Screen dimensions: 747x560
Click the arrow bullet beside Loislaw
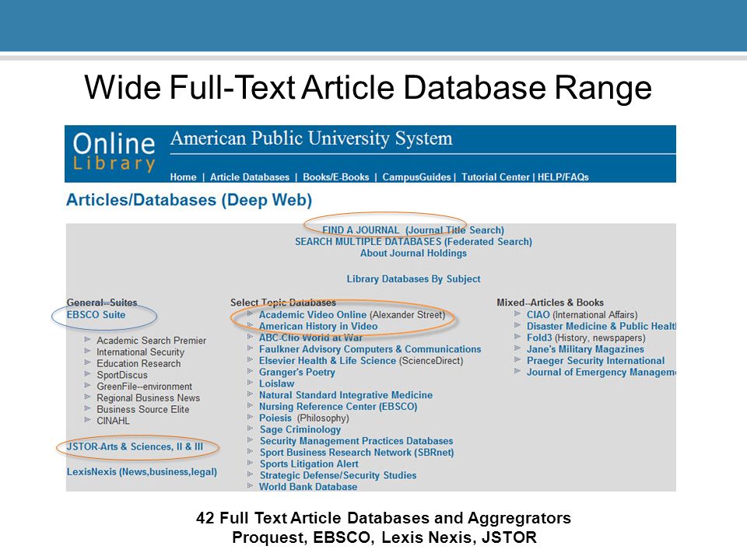coord(250,383)
